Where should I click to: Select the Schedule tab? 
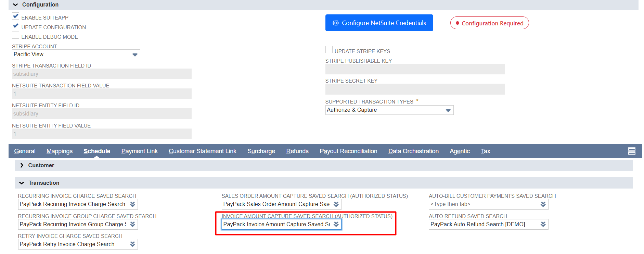coord(97,151)
